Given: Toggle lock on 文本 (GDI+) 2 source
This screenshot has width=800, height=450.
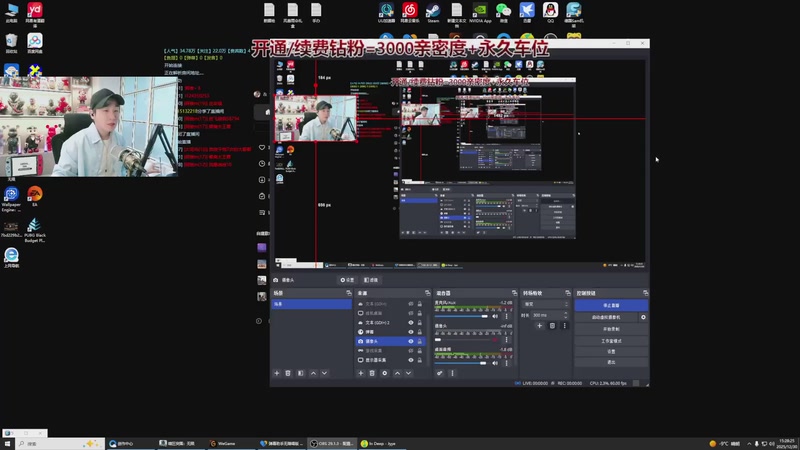Looking at the screenshot, I should (x=420, y=322).
